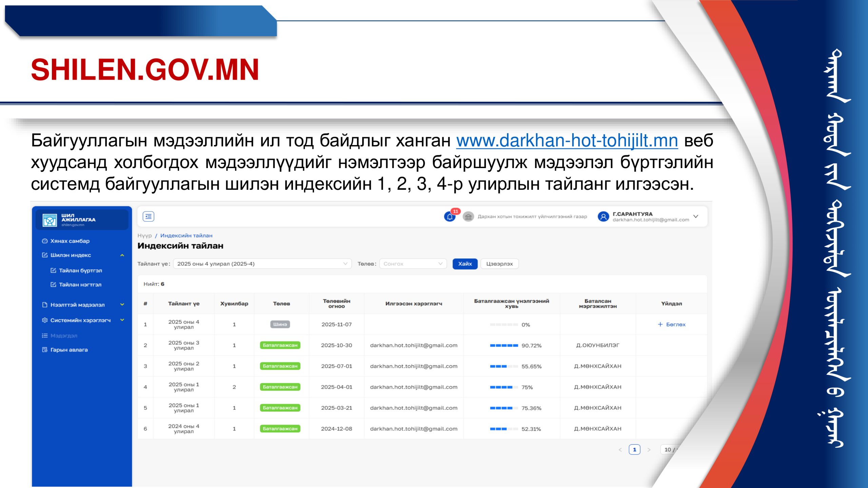Click the Хайх search button

click(465, 264)
